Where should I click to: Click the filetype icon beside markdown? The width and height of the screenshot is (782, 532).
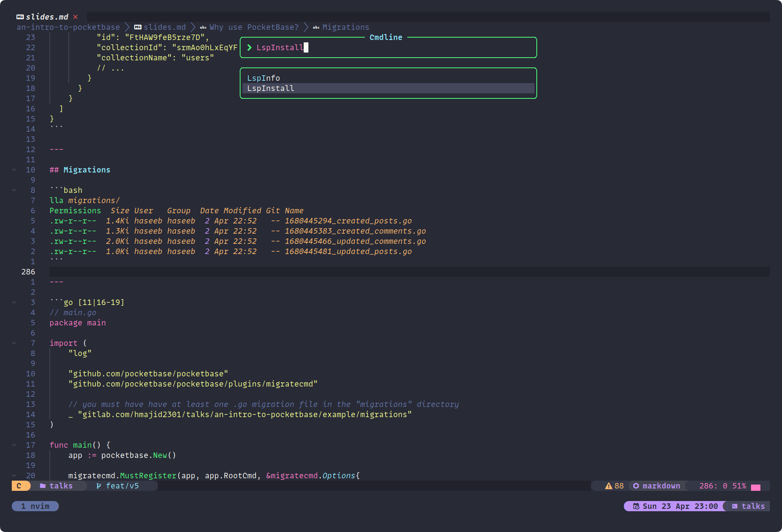[x=636, y=486]
